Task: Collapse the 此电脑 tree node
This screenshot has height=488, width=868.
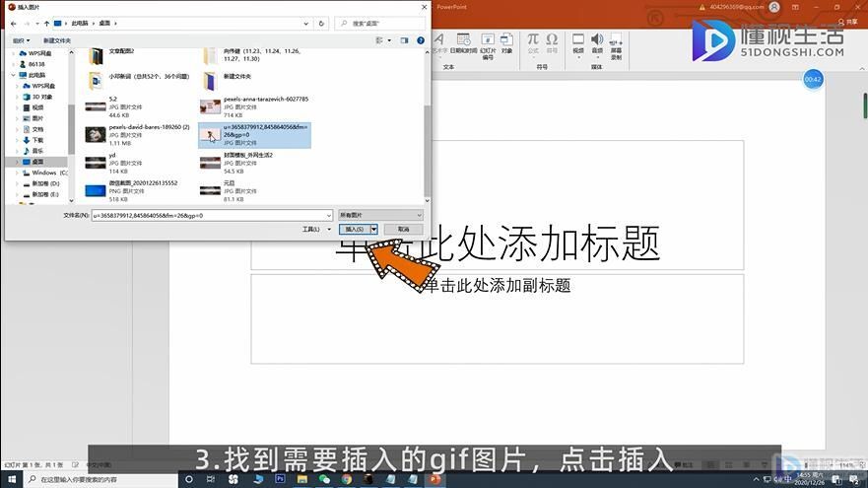Action: (13, 75)
